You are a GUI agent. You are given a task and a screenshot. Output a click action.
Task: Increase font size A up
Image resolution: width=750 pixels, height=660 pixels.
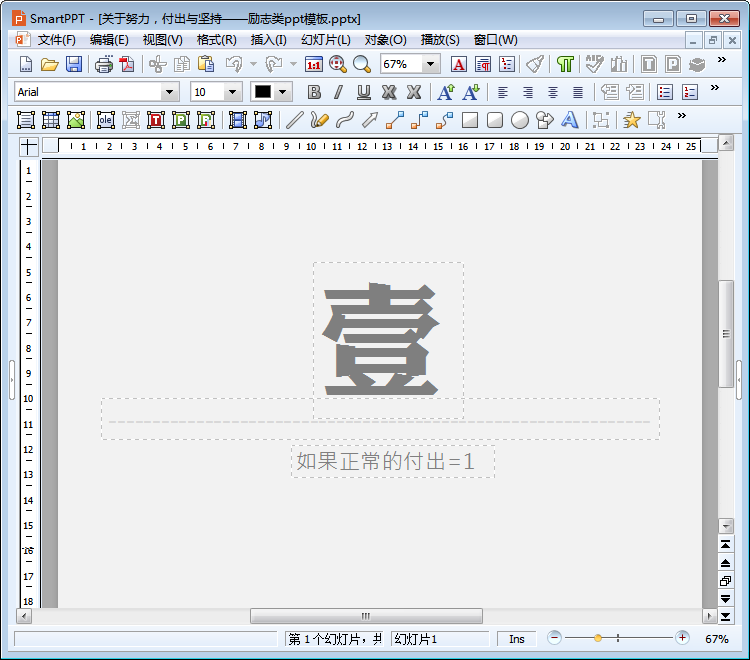[446, 92]
